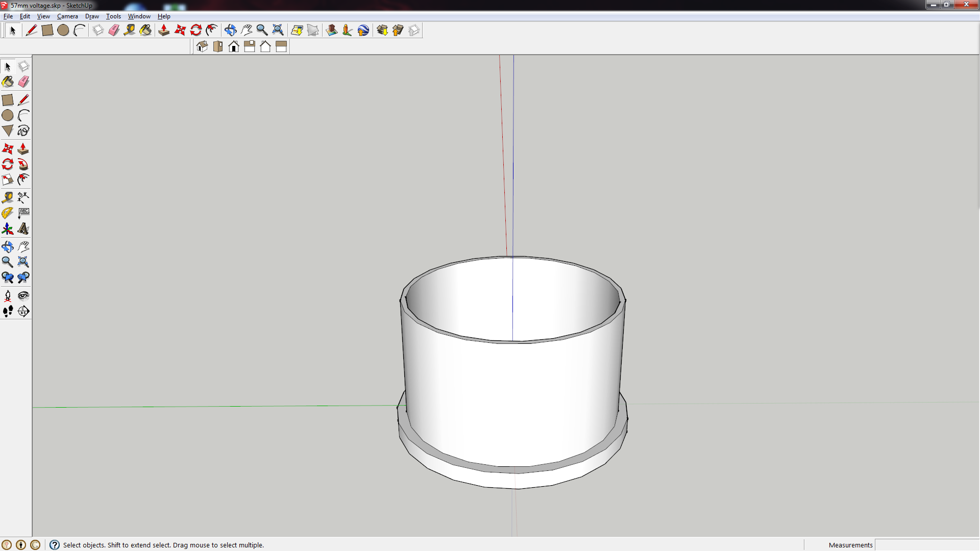Select the Axes tool
Screen dimensions: 980x551
[8, 229]
